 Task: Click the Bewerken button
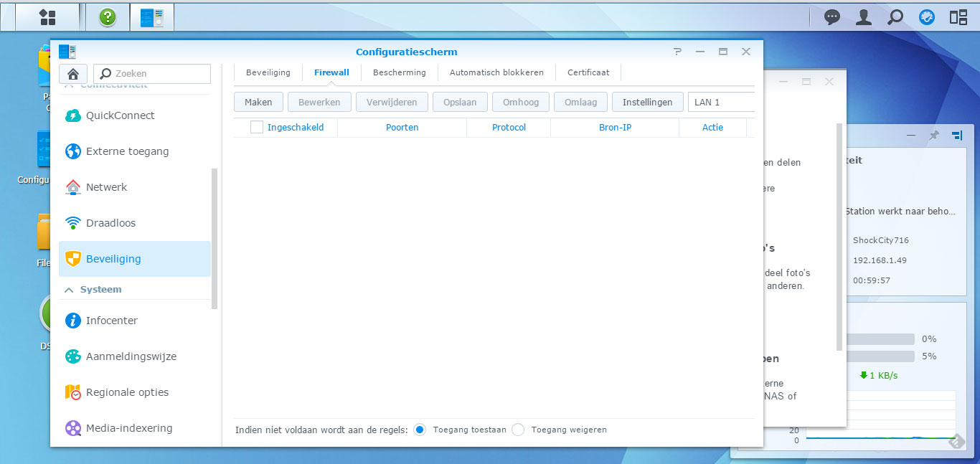tap(319, 102)
